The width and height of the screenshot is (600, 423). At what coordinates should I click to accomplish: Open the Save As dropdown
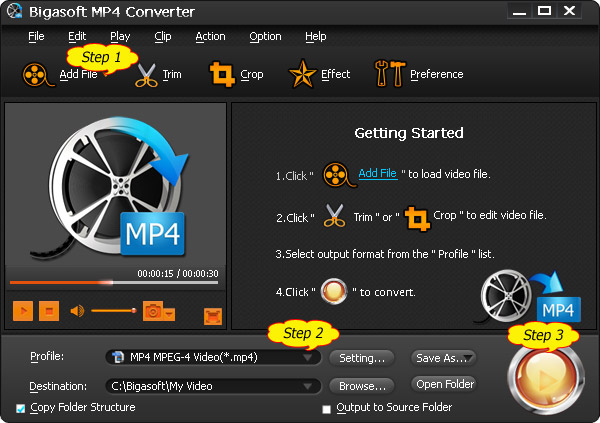pos(443,358)
